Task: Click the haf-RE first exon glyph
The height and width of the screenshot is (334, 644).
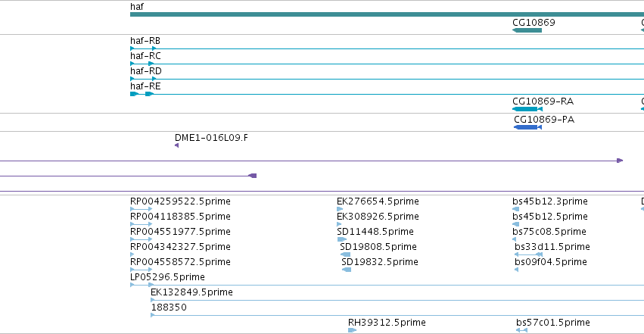Action: pos(134,94)
